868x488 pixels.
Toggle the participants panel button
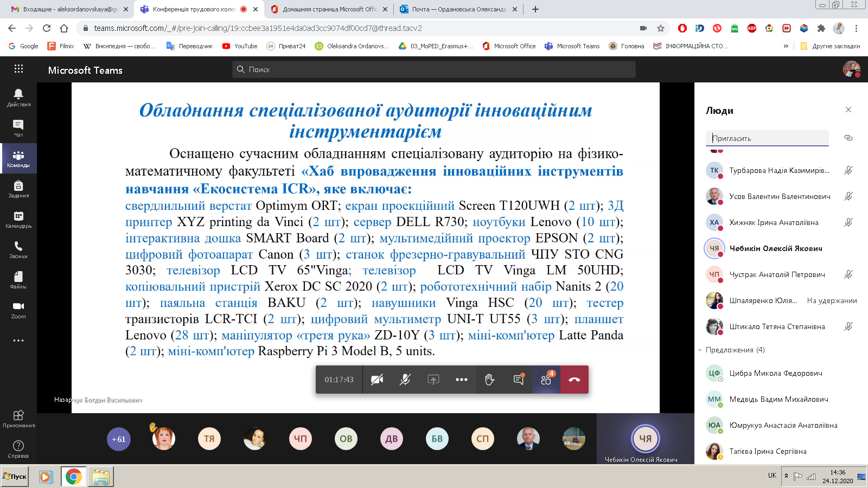(546, 380)
